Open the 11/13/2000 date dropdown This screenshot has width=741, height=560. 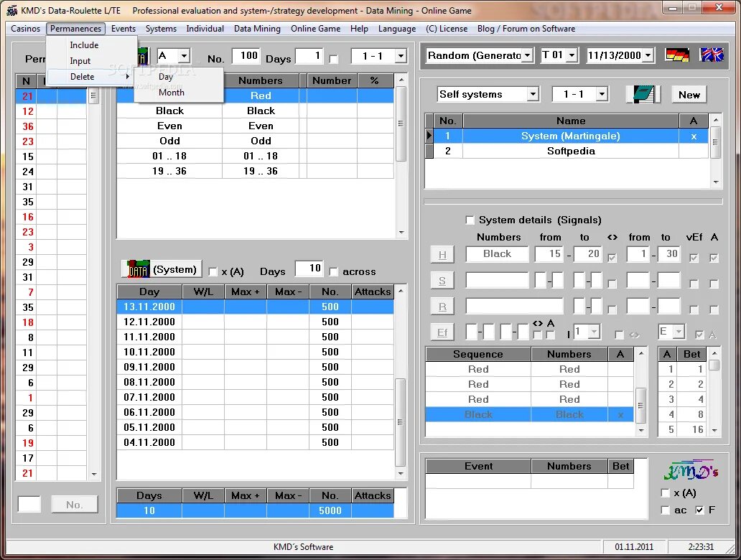pyautogui.click(x=648, y=55)
